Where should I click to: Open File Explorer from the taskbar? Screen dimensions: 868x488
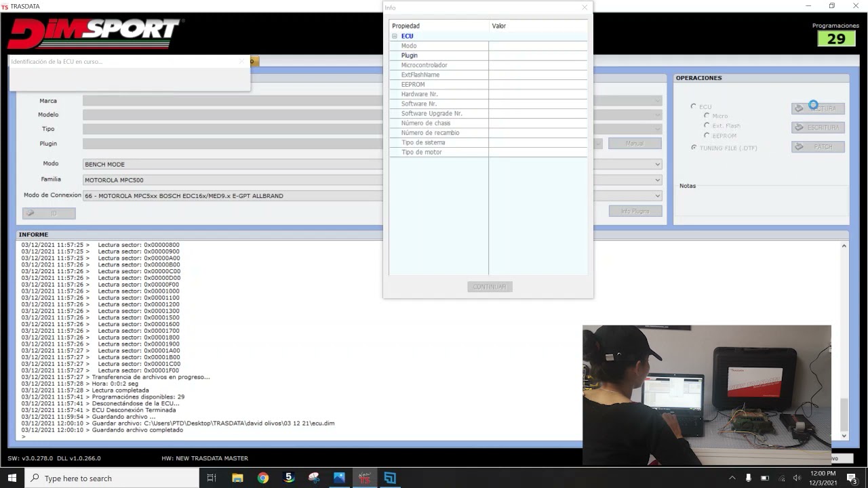237,478
